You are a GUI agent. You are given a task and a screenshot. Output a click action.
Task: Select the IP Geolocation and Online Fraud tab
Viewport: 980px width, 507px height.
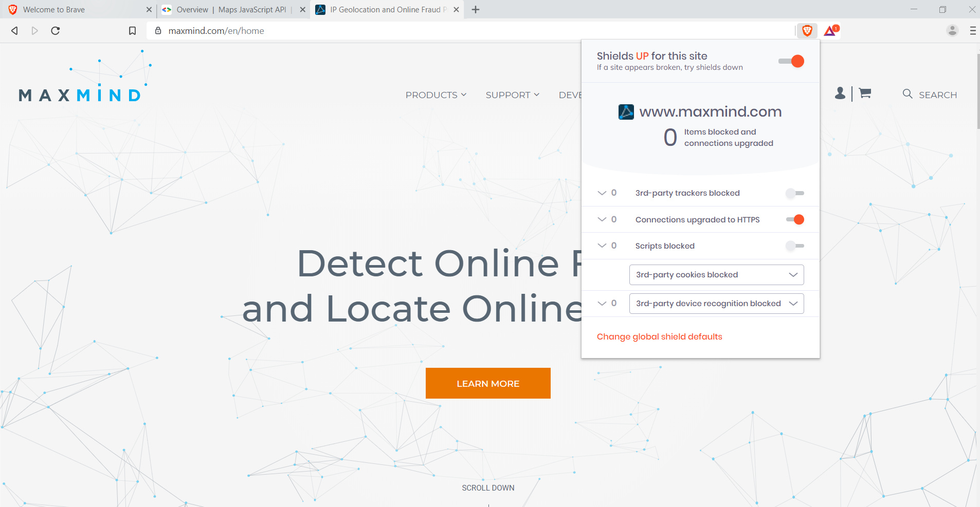387,10
